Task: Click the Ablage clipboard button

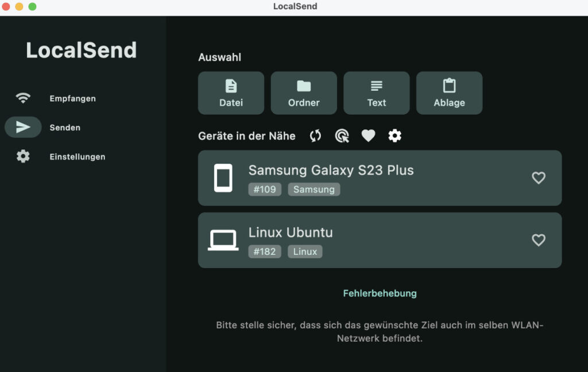Action: click(449, 93)
